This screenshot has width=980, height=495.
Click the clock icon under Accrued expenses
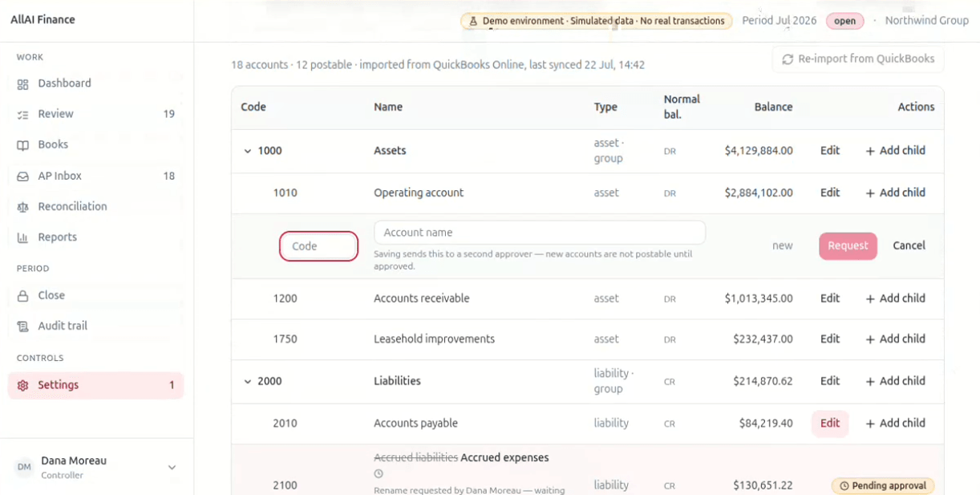379,474
